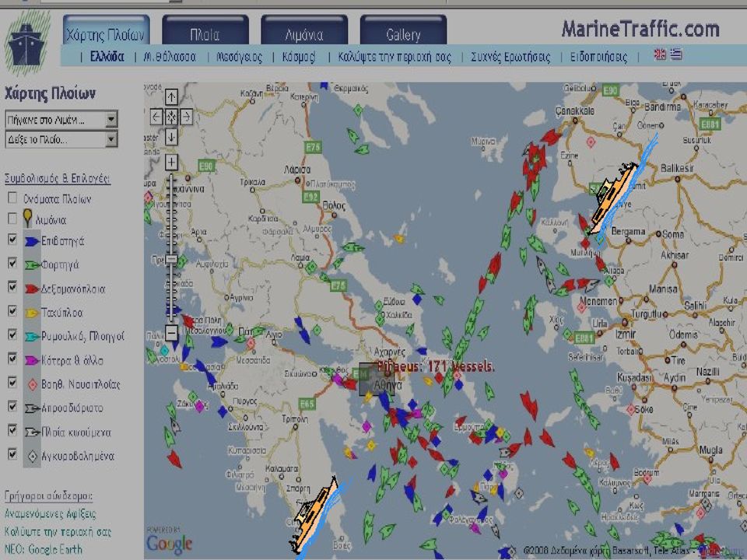Pan the map left arrow

tap(156, 117)
